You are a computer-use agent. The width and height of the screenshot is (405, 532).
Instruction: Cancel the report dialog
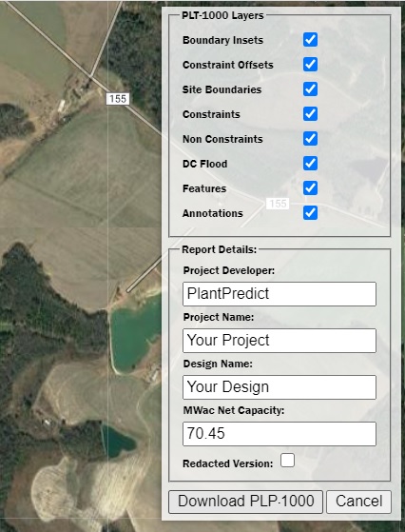[x=359, y=502]
